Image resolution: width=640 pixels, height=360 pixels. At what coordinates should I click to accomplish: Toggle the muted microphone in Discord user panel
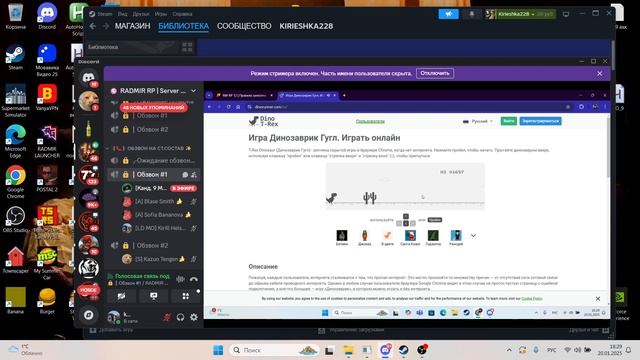point(167,317)
